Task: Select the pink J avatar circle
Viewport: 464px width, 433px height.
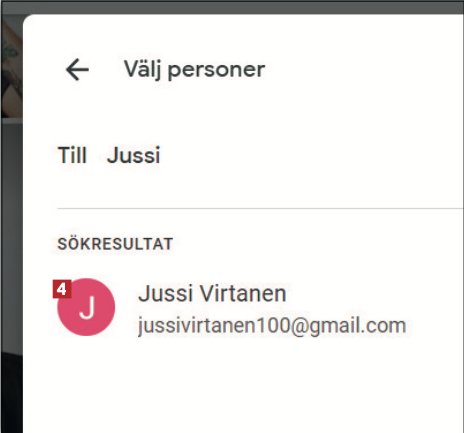Action: [x=86, y=307]
